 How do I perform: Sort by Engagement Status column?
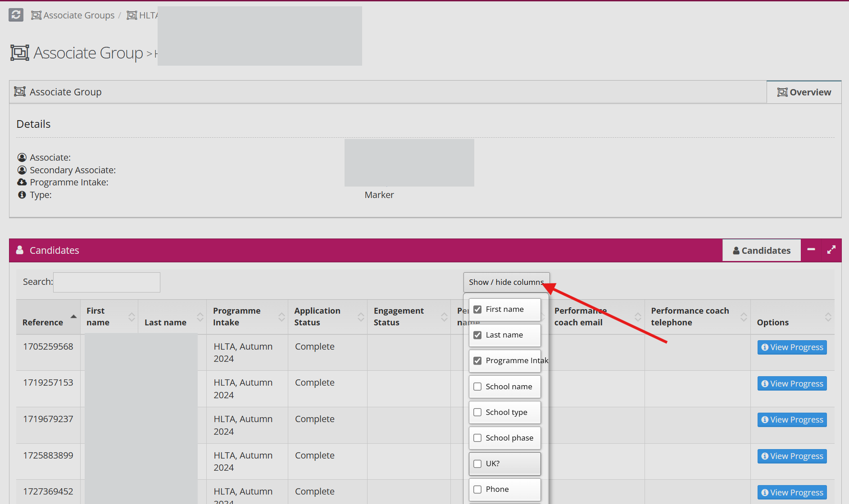coord(409,317)
